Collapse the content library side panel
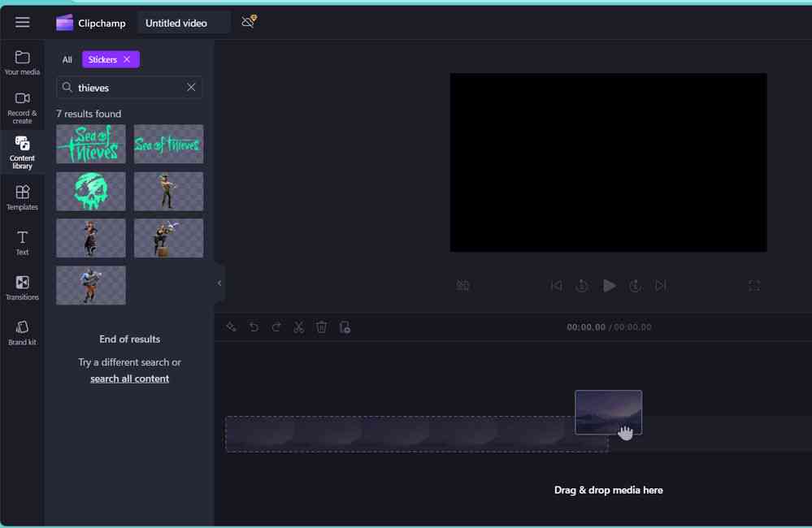The height and width of the screenshot is (528, 812). click(x=219, y=283)
